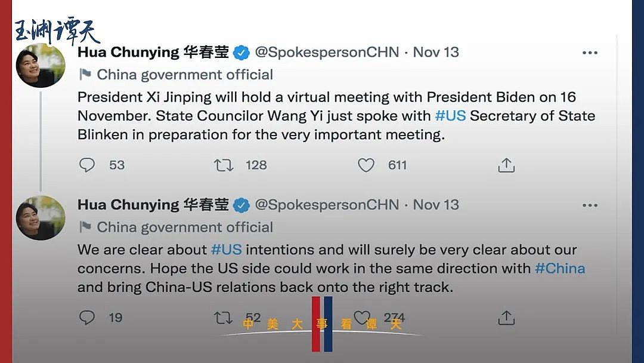644x363 pixels.
Task: Open the Nov 13 timestamp of first tweet
Action: 436,52
